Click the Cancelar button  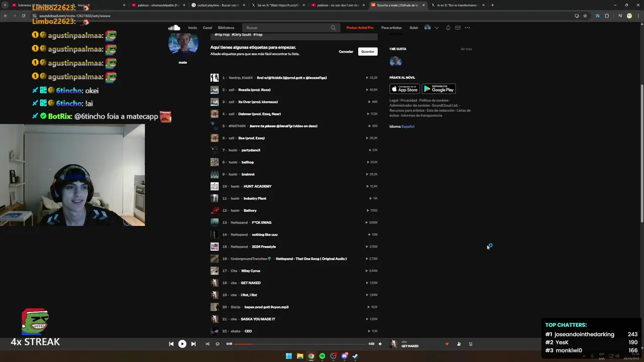(346, 52)
